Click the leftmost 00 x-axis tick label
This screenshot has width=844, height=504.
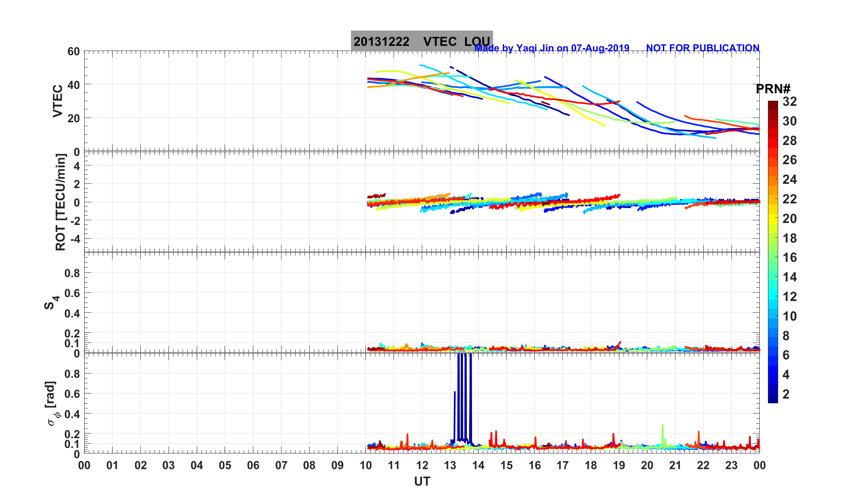click(x=84, y=466)
